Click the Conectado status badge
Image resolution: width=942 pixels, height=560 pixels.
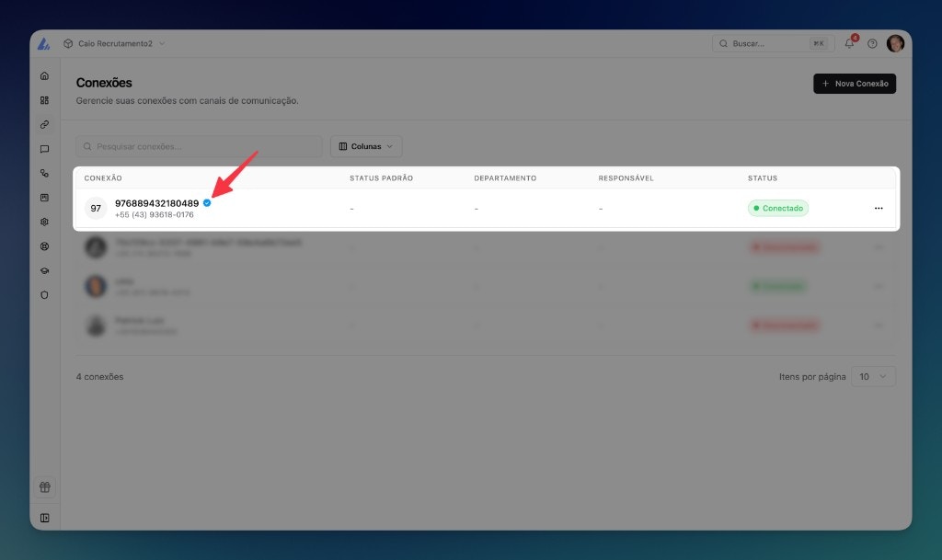click(x=778, y=208)
